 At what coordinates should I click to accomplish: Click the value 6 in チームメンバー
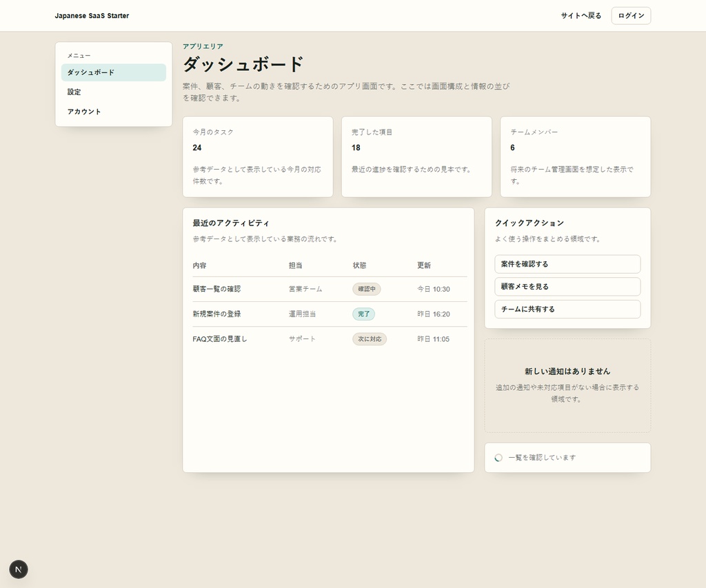(512, 148)
